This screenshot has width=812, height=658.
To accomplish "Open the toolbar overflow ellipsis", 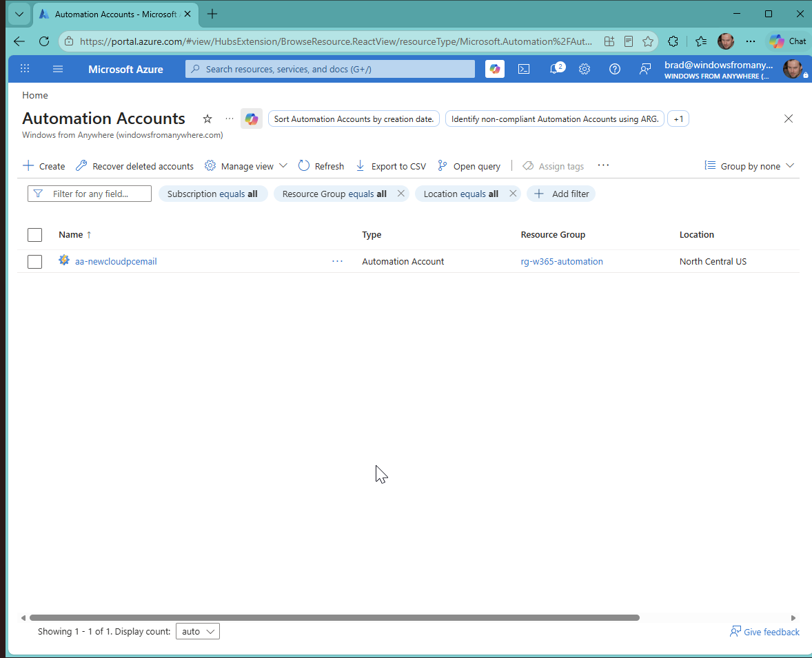I will point(603,165).
